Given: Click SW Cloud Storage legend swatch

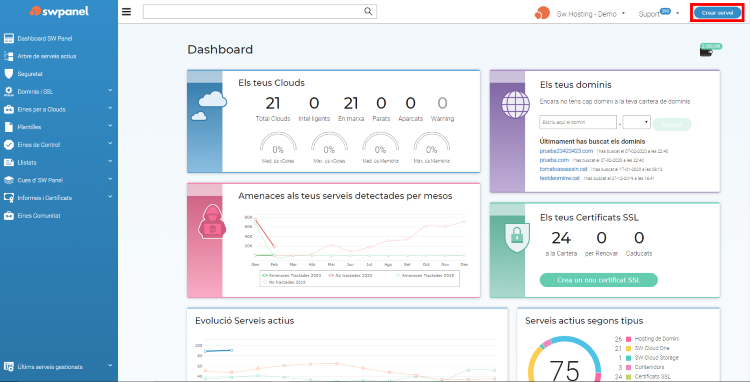Looking at the screenshot, I should click(629, 358).
